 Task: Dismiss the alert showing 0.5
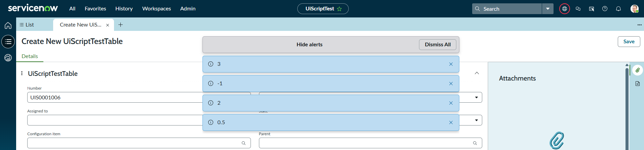pos(451,122)
